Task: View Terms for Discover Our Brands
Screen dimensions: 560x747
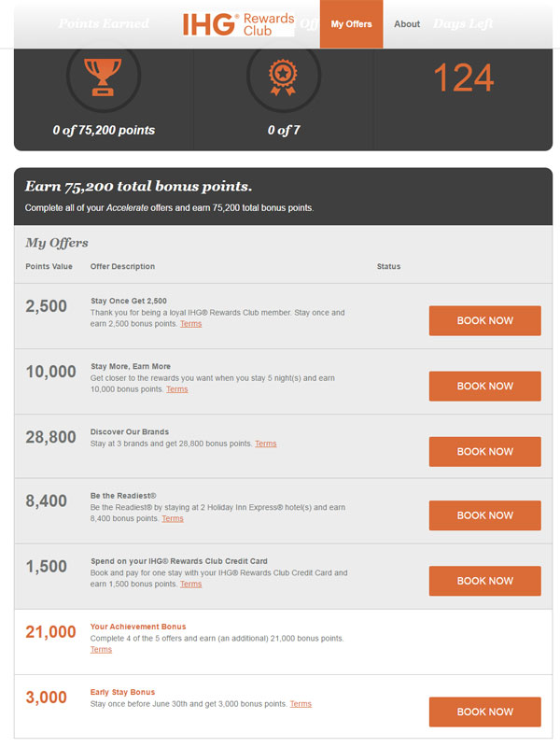Action: click(265, 444)
